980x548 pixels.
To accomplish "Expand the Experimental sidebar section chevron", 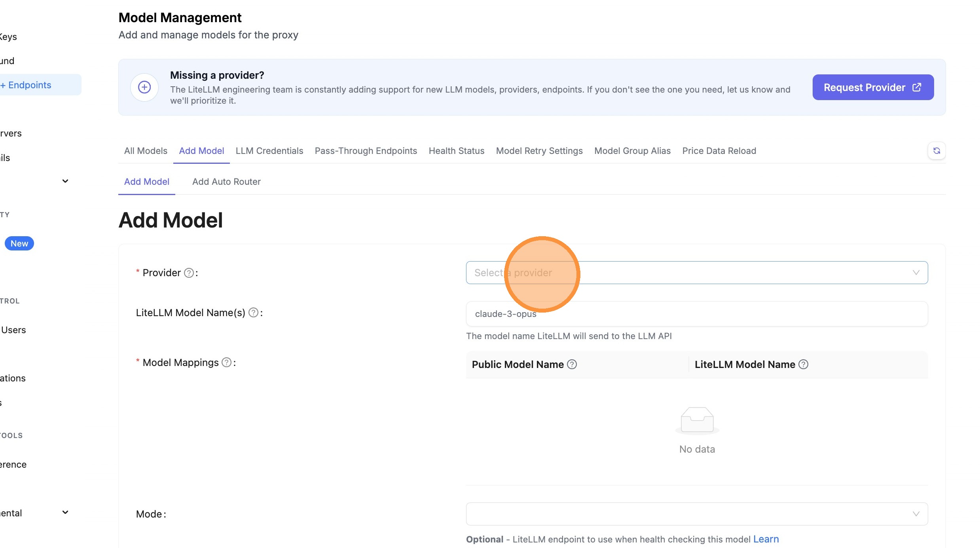I will (65, 512).
